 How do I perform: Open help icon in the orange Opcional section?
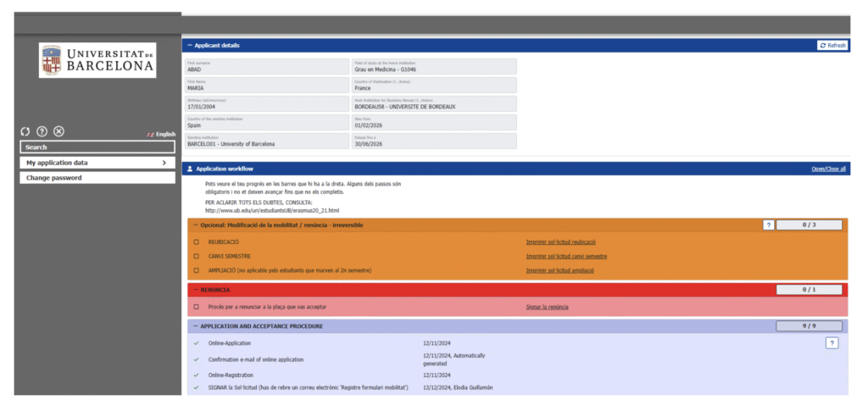[768, 225]
